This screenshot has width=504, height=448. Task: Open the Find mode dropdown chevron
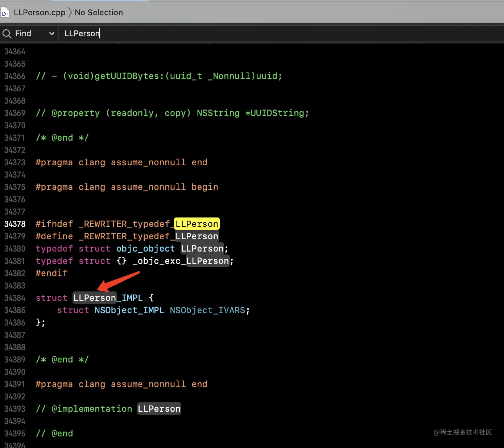[52, 34]
